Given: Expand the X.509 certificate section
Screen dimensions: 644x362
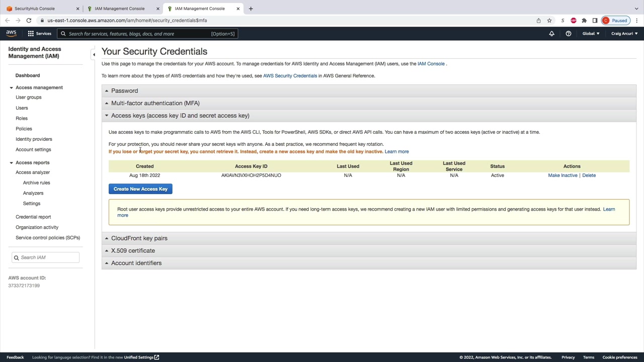Looking at the screenshot, I should tap(369, 250).
